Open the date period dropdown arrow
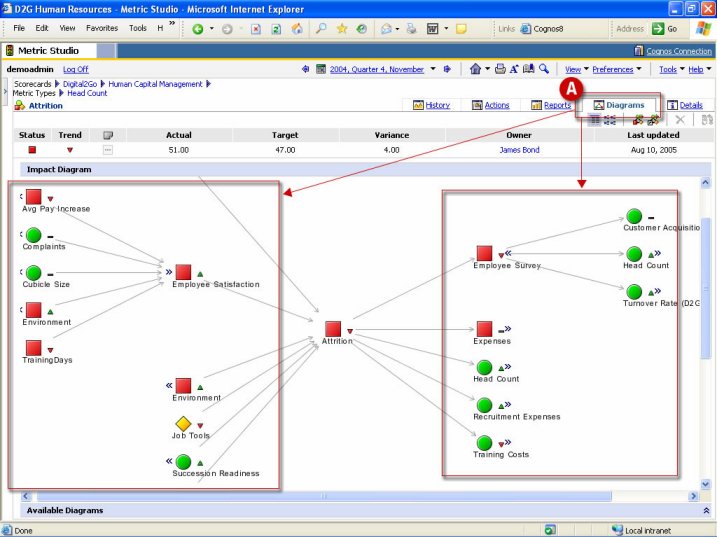 (433, 69)
